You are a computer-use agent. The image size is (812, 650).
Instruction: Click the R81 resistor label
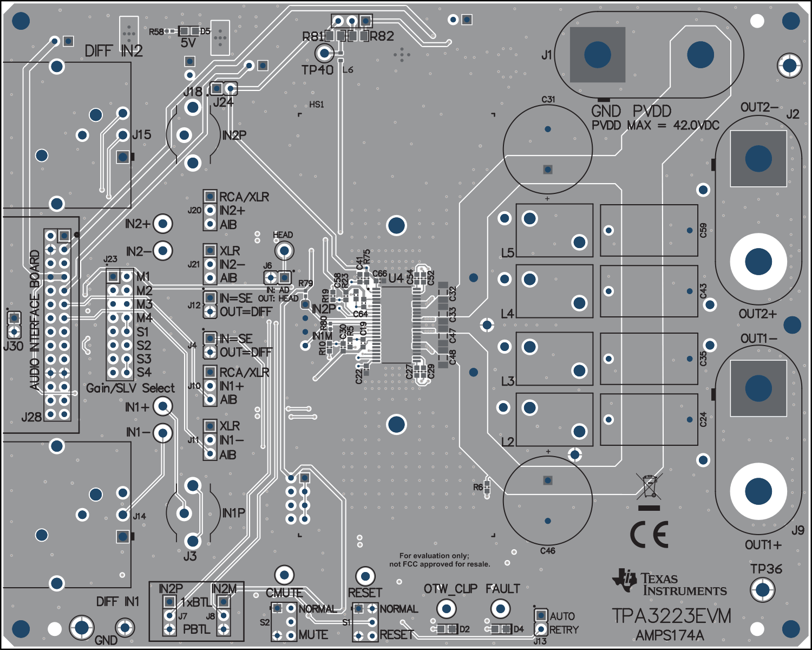313,37
